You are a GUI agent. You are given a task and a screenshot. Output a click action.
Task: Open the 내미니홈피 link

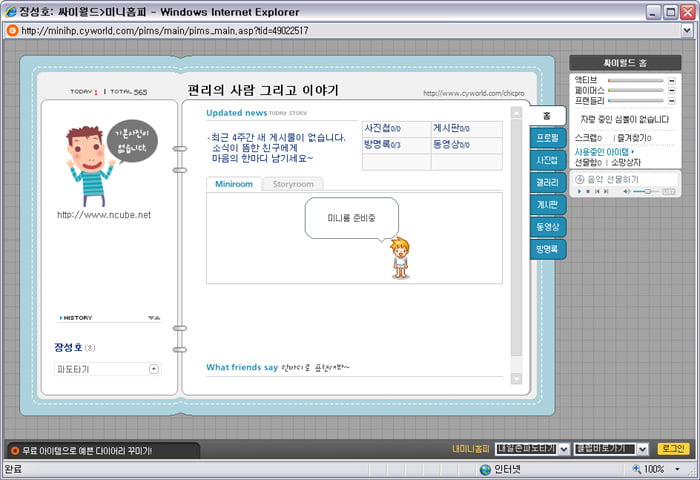(x=471, y=449)
